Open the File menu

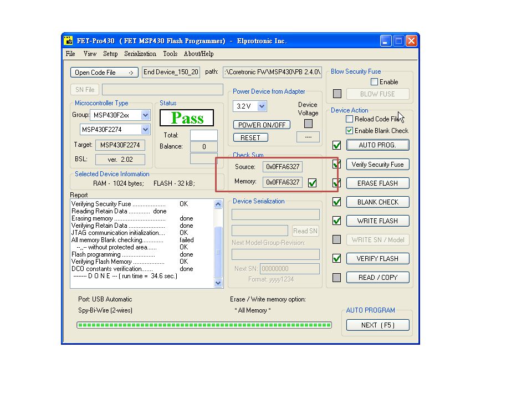coord(70,54)
